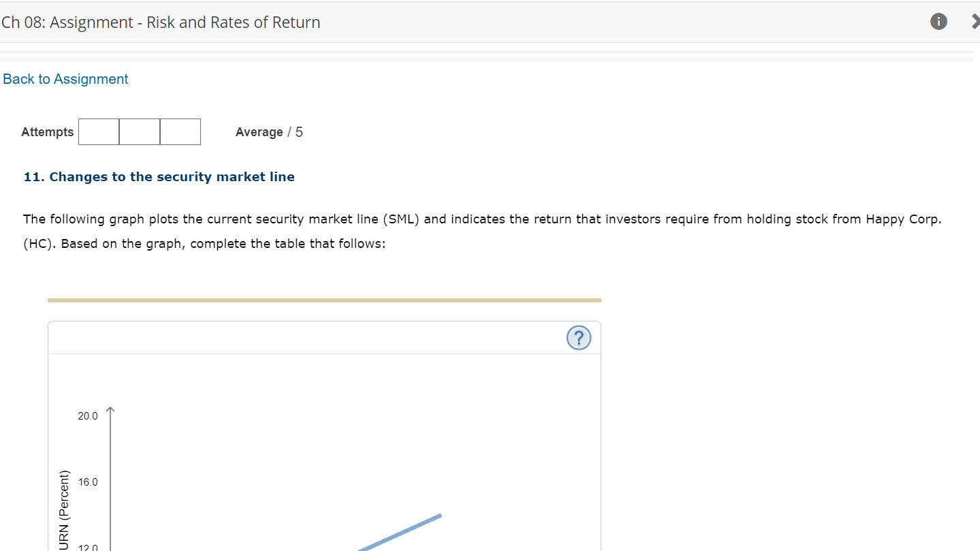Select the arrow icon atop the vertical axis
Viewport: 980px width, 551px height.
tap(110, 410)
